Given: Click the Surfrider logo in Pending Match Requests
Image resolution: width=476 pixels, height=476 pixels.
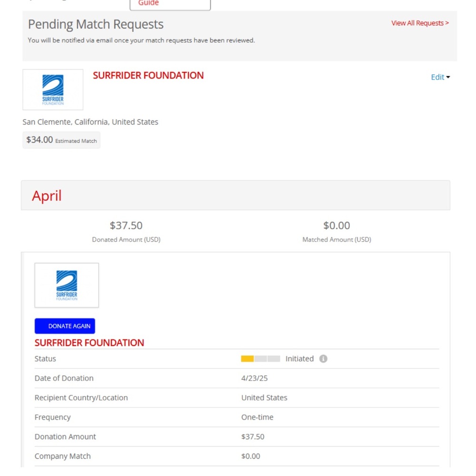Looking at the screenshot, I should coord(53,89).
